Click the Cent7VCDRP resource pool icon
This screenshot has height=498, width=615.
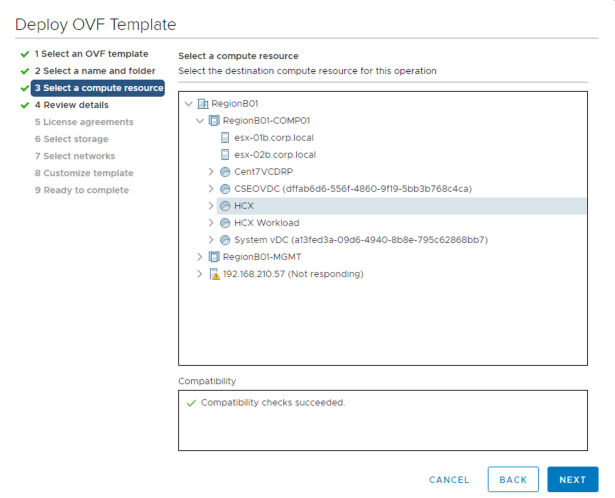point(225,171)
